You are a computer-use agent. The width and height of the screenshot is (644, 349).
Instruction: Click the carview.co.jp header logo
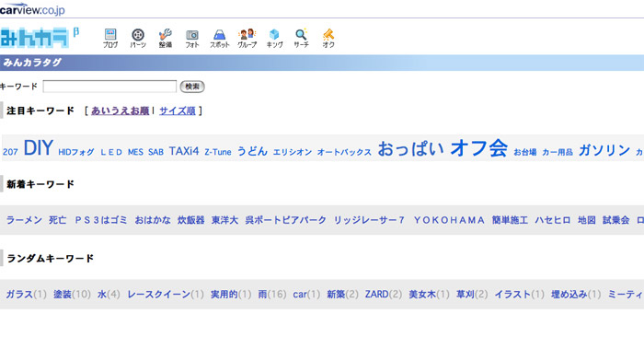click(32, 9)
